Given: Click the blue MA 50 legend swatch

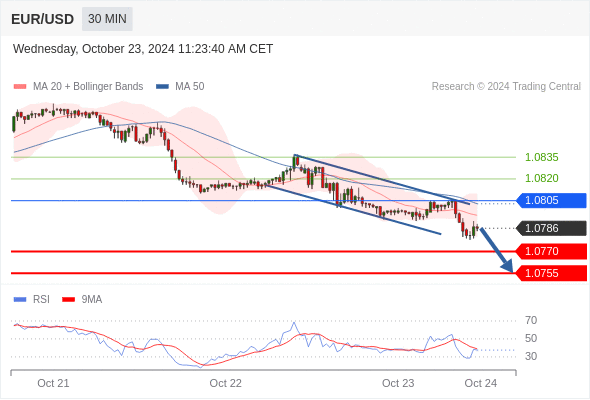Looking at the screenshot, I should pyautogui.click(x=162, y=87).
